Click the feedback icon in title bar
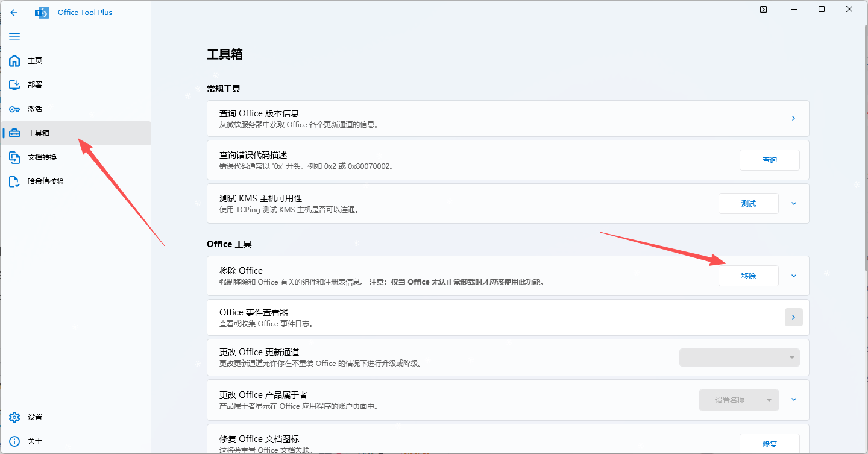868x454 pixels. [x=763, y=9]
